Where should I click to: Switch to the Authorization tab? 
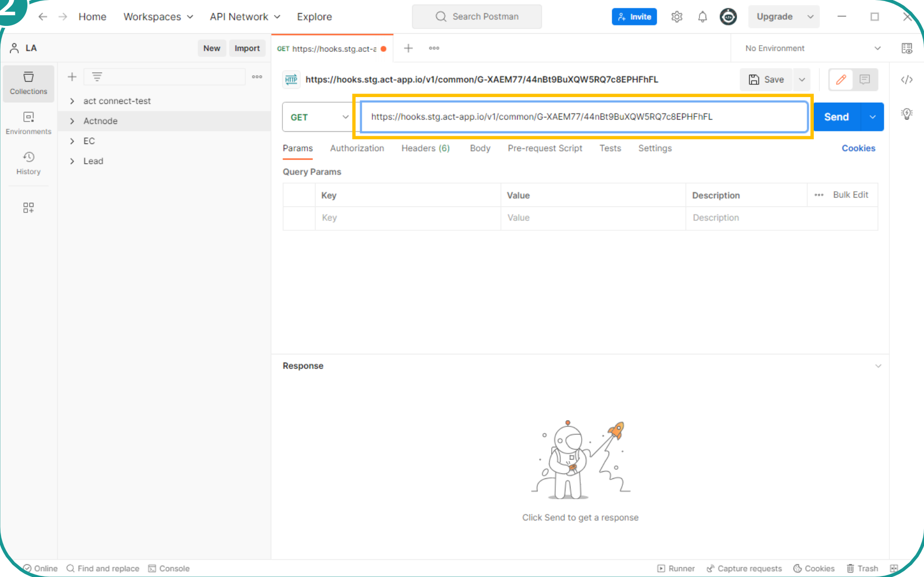click(x=357, y=148)
